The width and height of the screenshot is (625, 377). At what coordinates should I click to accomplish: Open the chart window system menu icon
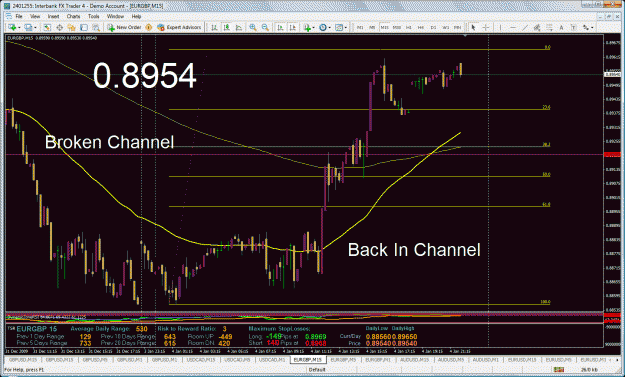click(8, 16)
